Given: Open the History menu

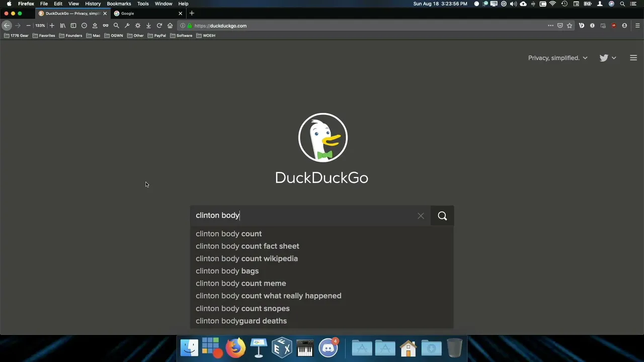Looking at the screenshot, I should pos(93,4).
